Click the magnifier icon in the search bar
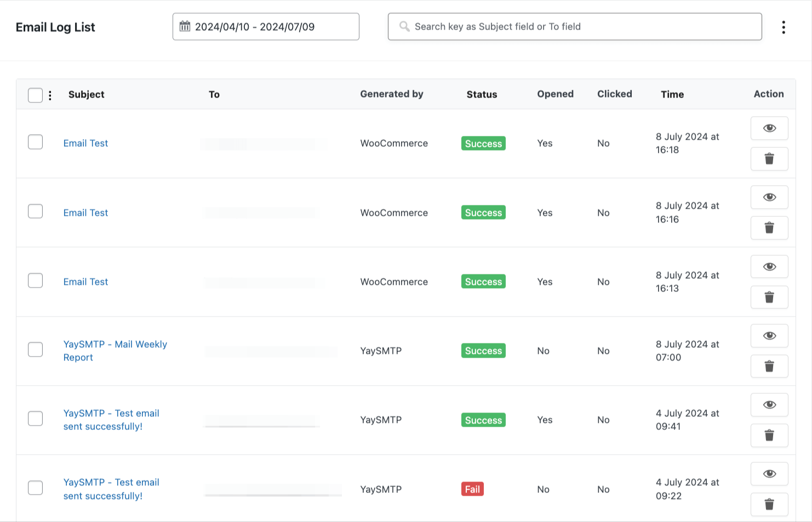 (404, 26)
